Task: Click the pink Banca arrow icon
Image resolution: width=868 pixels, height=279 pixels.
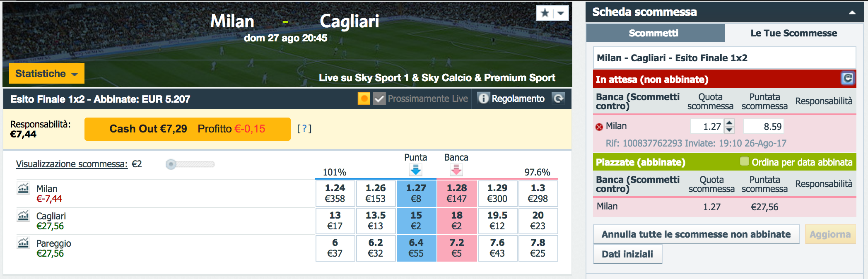Action: coord(456,169)
